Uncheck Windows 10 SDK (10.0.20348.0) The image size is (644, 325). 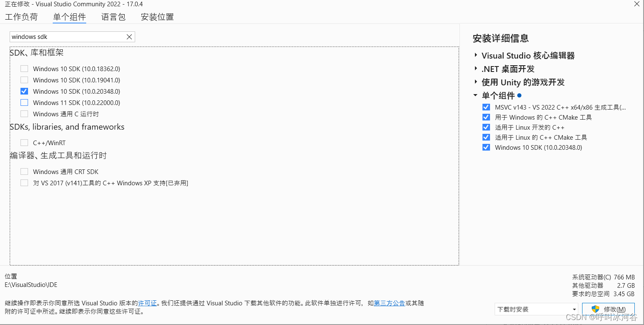point(24,91)
